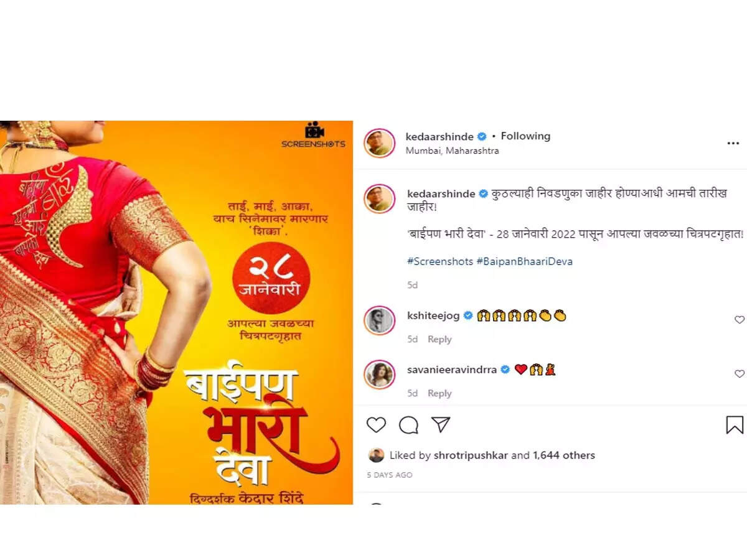Like kshiteejog's comment heart
Viewport: 747px width, 560px height.
740,320
